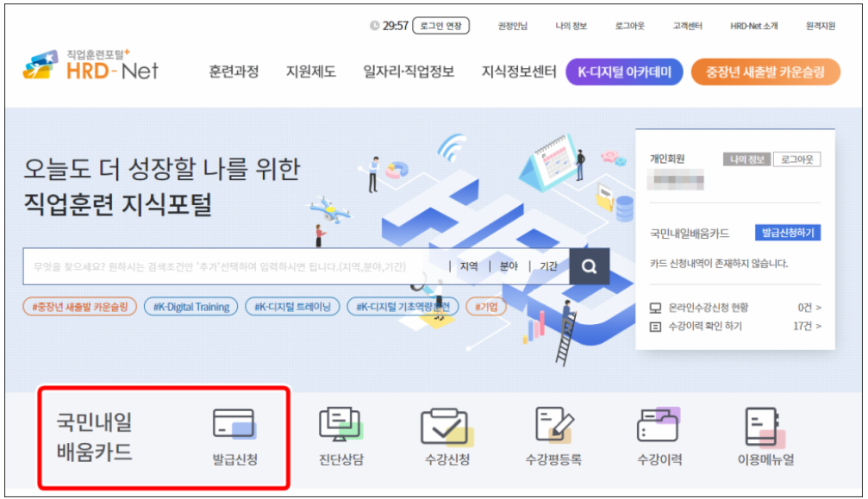Open 발급신청 card icon
The width and height of the screenshot is (868, 499).
[234, 425]
